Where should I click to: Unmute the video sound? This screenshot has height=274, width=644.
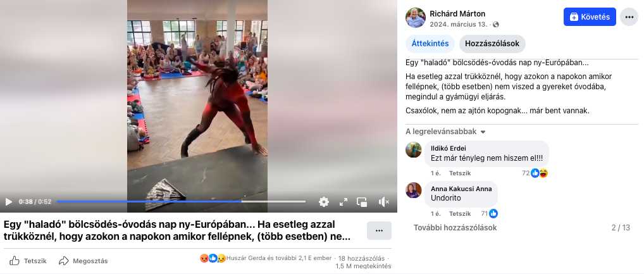coord(383,202)
